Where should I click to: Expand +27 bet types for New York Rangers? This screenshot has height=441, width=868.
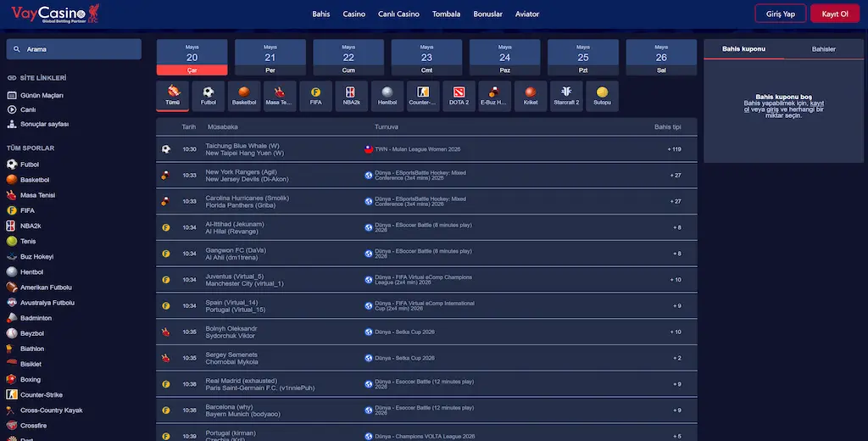pyautogui.click(x=676, y=175)
